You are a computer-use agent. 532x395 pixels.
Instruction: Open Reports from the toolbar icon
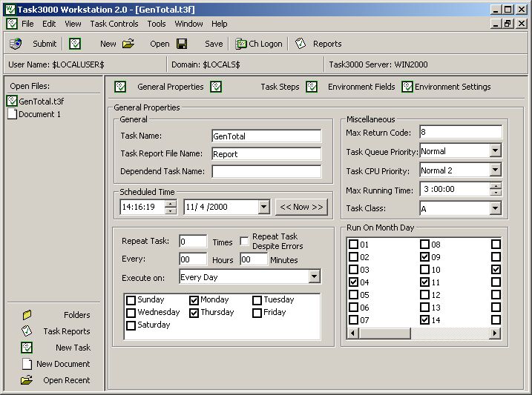click(301, 44)
